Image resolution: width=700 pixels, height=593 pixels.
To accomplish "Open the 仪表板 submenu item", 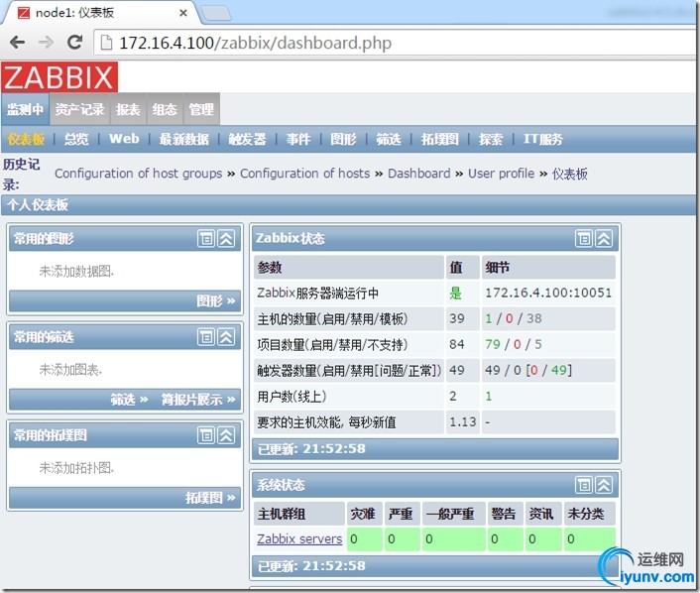I will [x=27, y=139].
